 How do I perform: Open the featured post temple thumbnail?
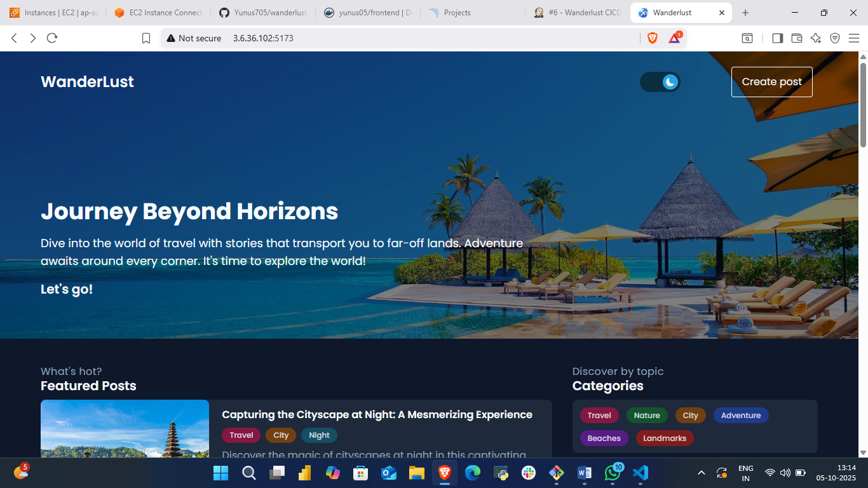click(x=125, y=428)
